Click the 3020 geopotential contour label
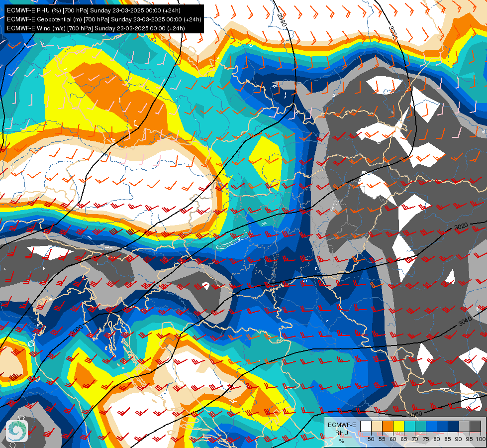 tap(461, 226)
